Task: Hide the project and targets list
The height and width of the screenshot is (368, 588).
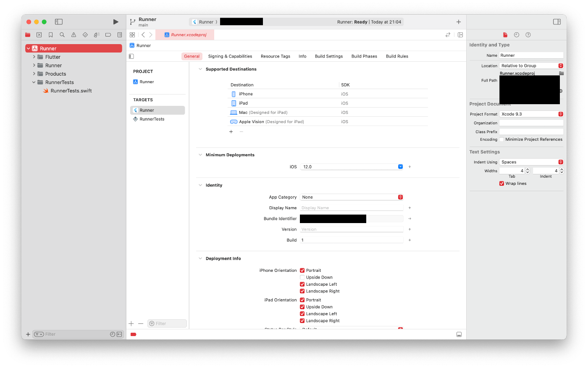Action: click(x=131, y=56)
